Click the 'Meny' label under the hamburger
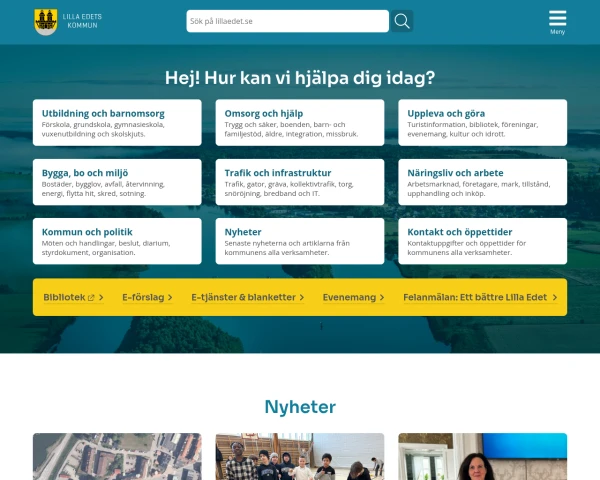Image resolution: width=600 pixels, height=480 pixels. (557, 32)
